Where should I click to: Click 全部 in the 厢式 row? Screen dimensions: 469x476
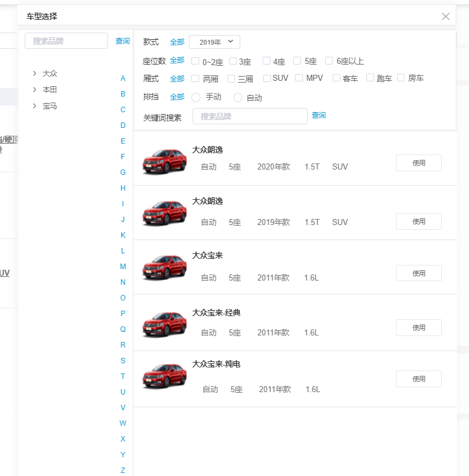click(177, 79)
